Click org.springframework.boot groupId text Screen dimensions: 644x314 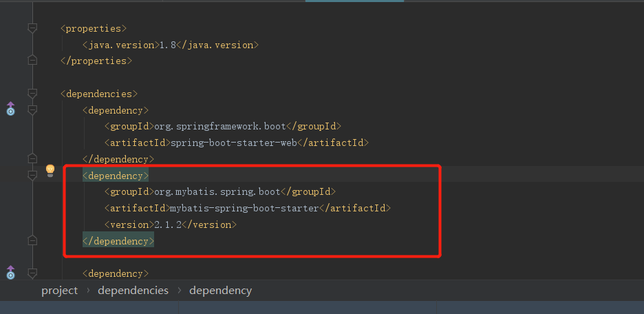pos(219,127)
